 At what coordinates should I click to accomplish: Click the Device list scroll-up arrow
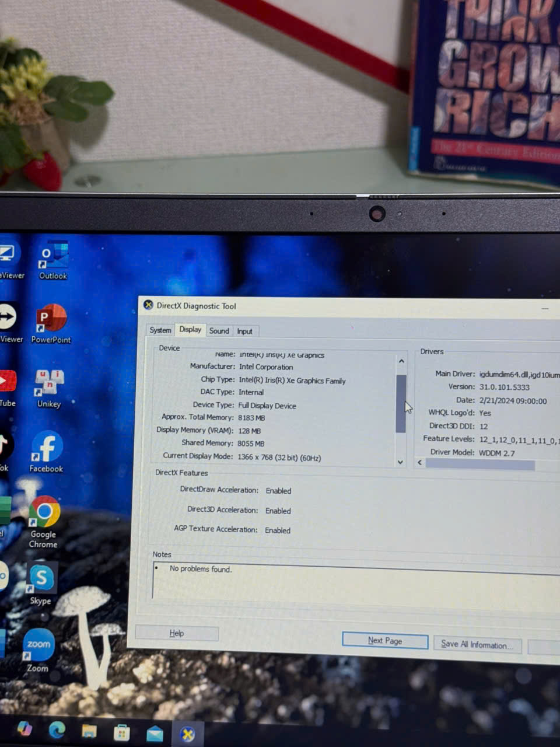tap(401, 361)
